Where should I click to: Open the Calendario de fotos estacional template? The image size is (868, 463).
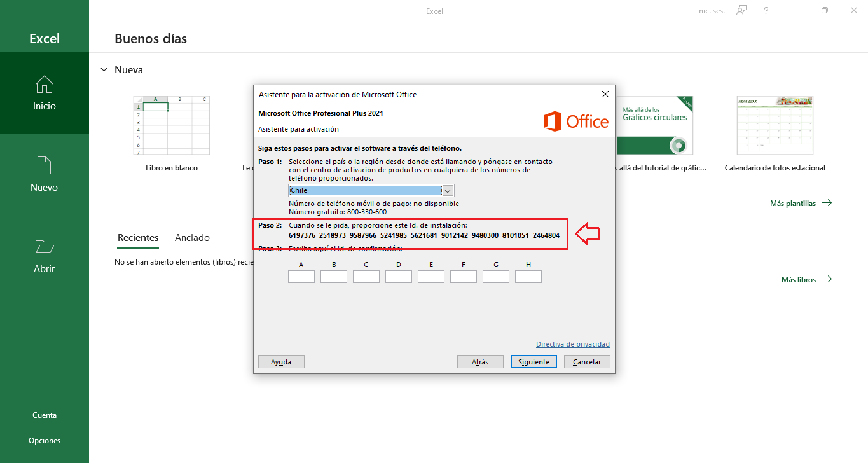point(775,125)
